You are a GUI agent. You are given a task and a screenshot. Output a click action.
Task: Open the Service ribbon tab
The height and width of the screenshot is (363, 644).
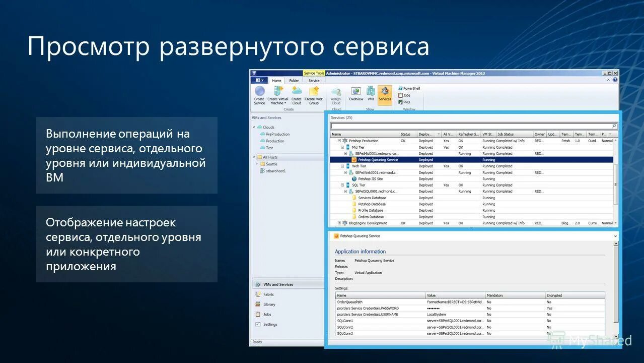[x=314, y=81]
